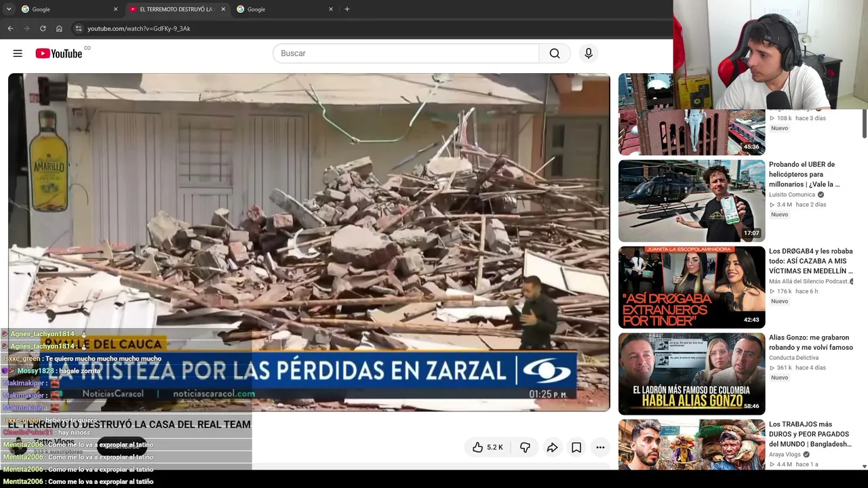The width and height of the screenshot is (868, 488).
Task: Open the helicopter thumbnail with 17:07 duration
Action: pos(692,201)
